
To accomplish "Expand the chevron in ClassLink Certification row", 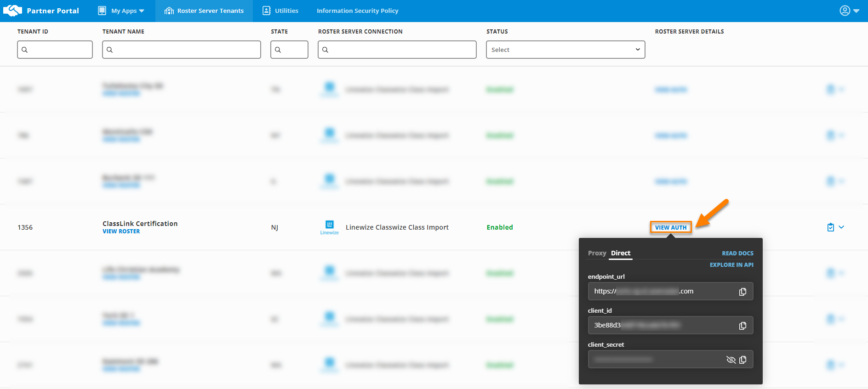I will [841, 227].
